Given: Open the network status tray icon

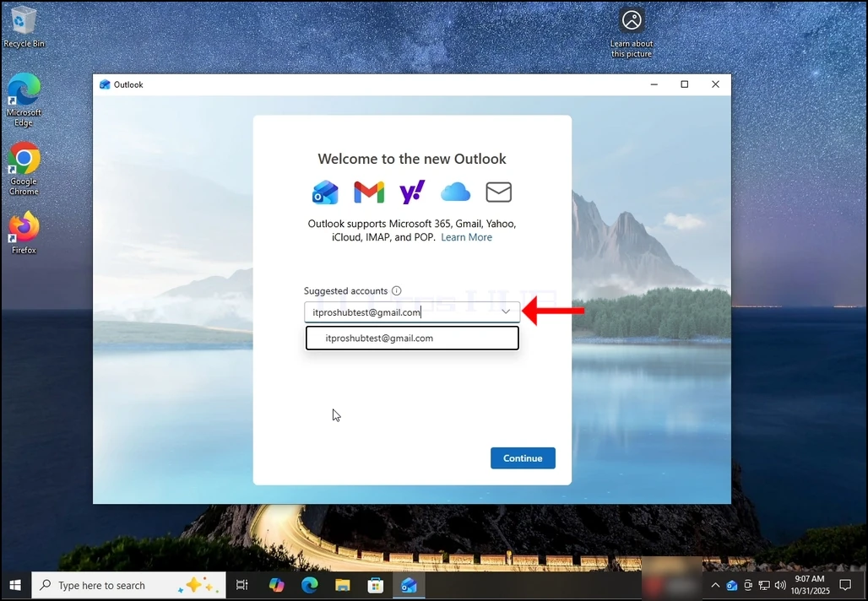Looking at the screenshot, I should click(764, 586).
